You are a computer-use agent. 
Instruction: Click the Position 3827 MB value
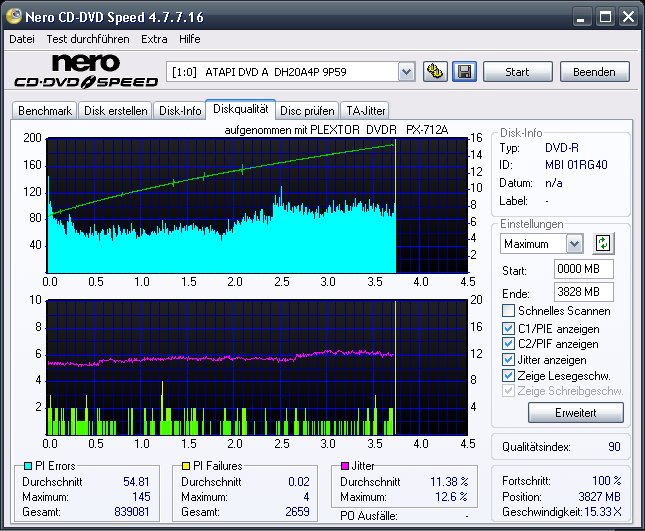[599, 497]
